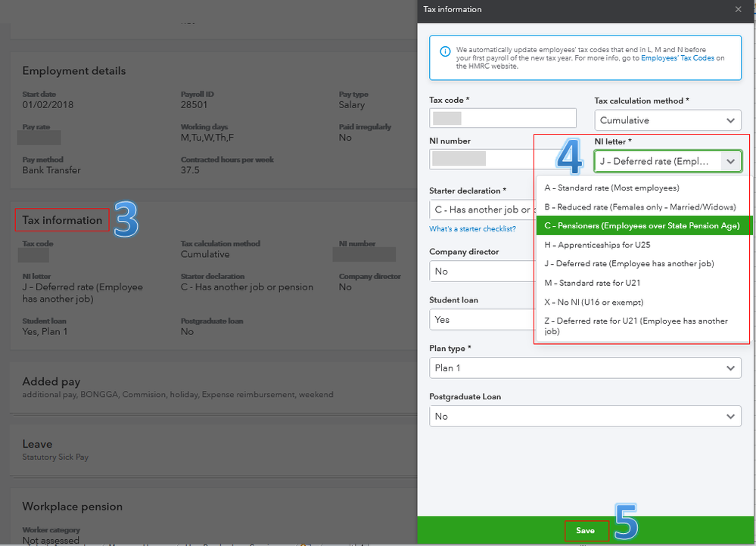
Task: Pick J - Deferred rate option in list
Action: tap(642, 264)
